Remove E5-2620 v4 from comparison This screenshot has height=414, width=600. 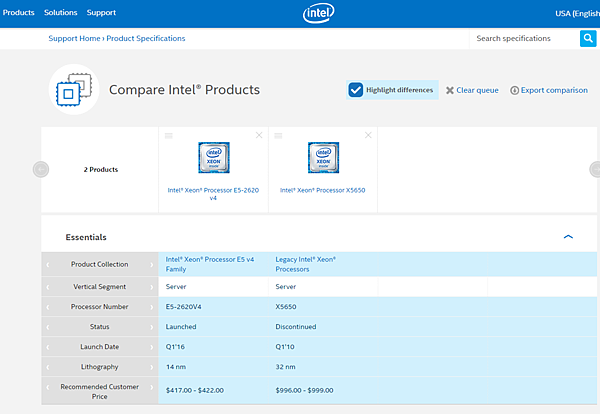tap(259, 135)
